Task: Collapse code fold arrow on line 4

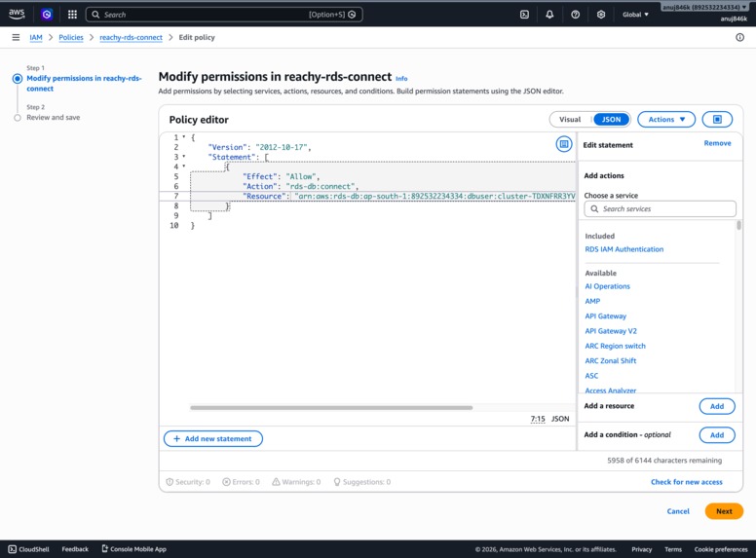Action: click(x=184, y=167)
